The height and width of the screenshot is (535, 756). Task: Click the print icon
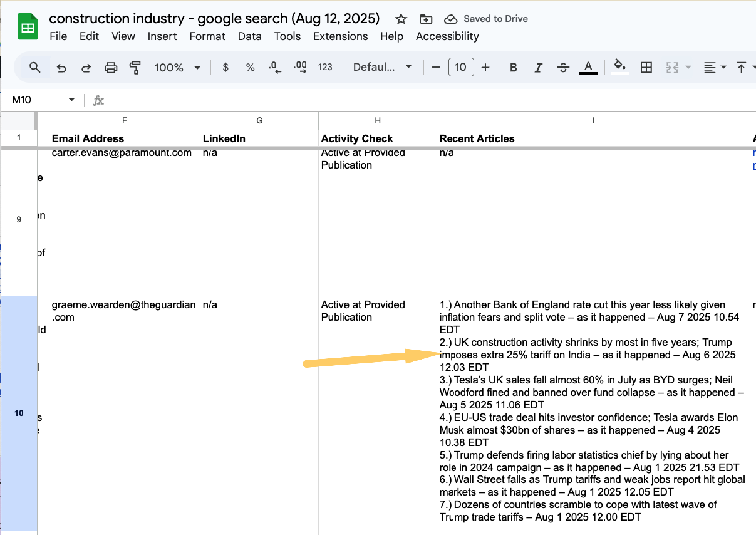coord(111,68)
